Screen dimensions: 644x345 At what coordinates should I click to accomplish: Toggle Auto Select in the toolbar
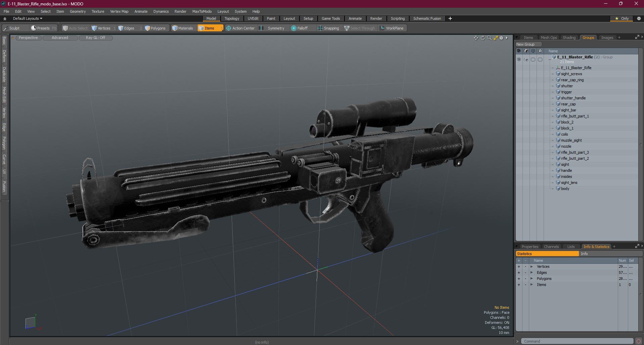point(75,28)
